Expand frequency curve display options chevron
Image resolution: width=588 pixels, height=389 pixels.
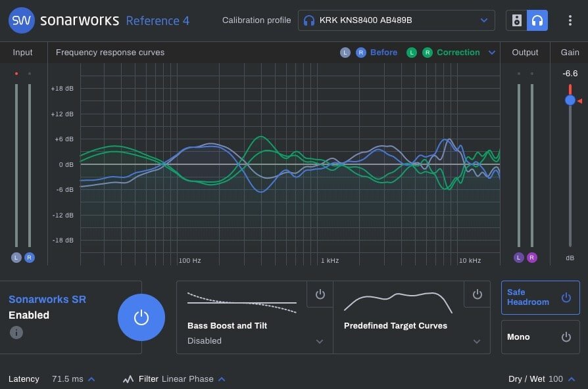point(491,53)
